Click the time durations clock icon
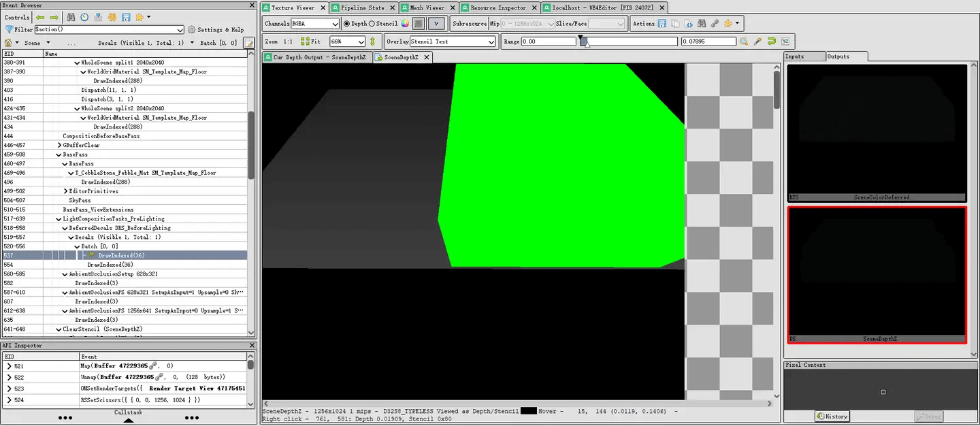This screenshot has width=980, height=426. [84, 17]
